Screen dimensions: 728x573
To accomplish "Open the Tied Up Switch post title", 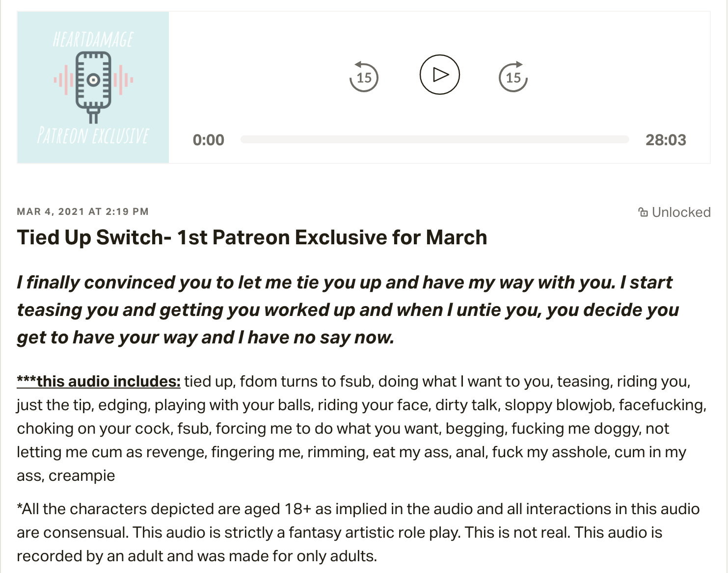I will click(252, 237).
